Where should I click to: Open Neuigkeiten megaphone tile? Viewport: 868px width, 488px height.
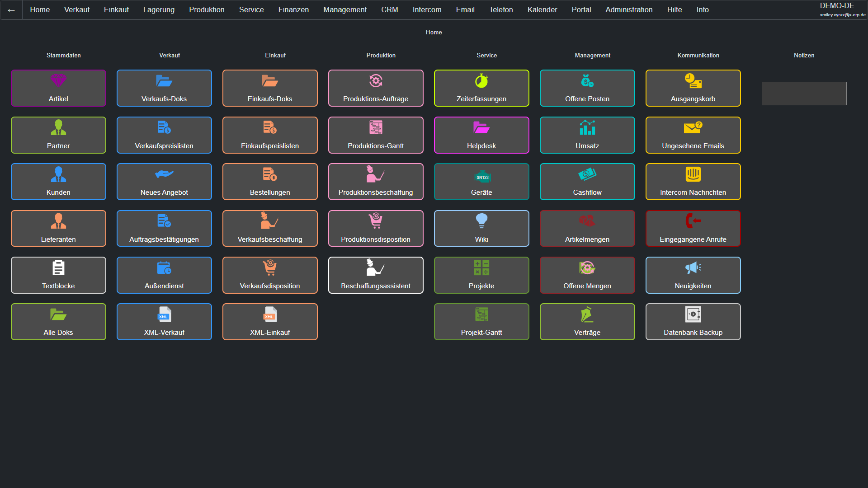click(693, 275)
